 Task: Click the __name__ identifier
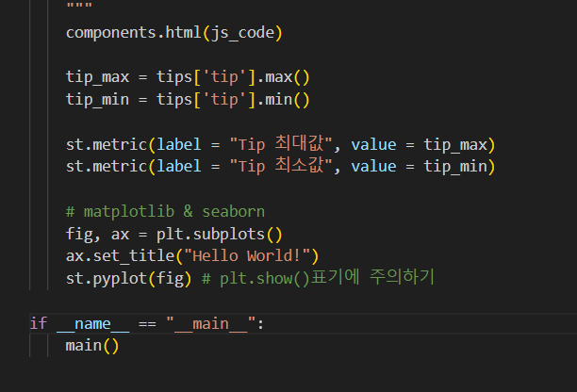point(92,324)
